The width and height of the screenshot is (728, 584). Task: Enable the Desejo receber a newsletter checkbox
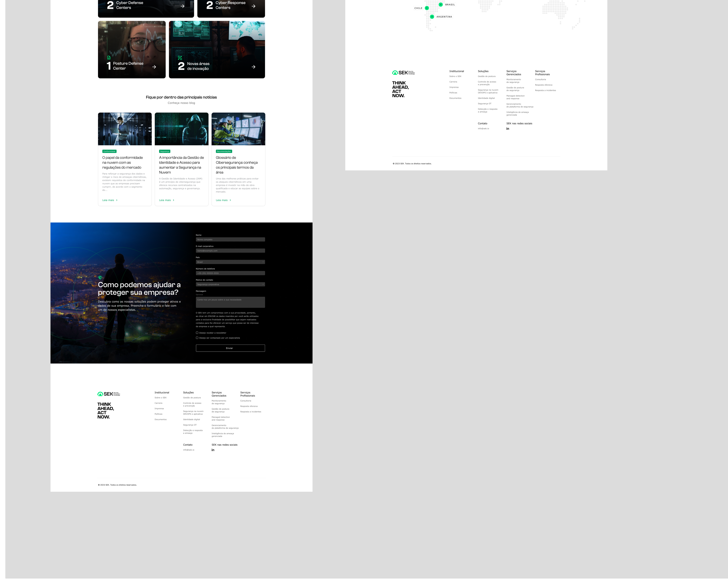(197, 333)
